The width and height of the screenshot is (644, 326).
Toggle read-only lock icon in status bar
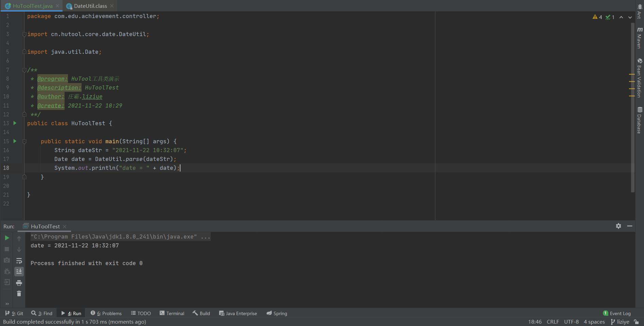(x=637, y=322)
